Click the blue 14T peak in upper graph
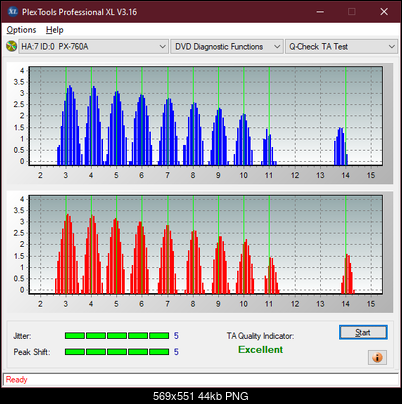The height and width of the screenshot is (404, 402). (x=341, y=146)
